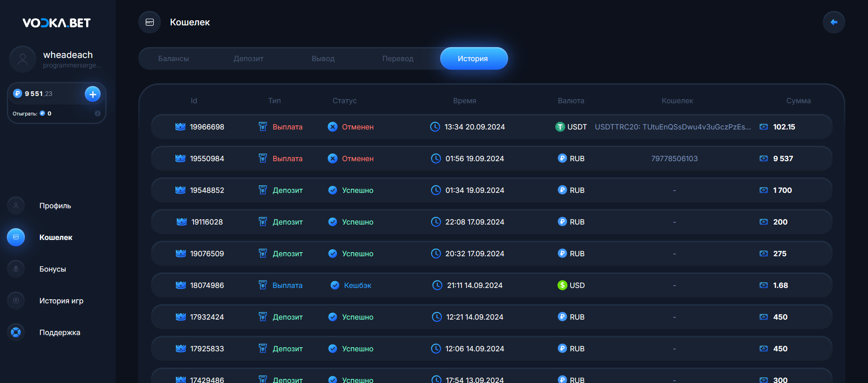Click the amount 1.68
This screenshot has height=383, width=868.
[781, 285]
